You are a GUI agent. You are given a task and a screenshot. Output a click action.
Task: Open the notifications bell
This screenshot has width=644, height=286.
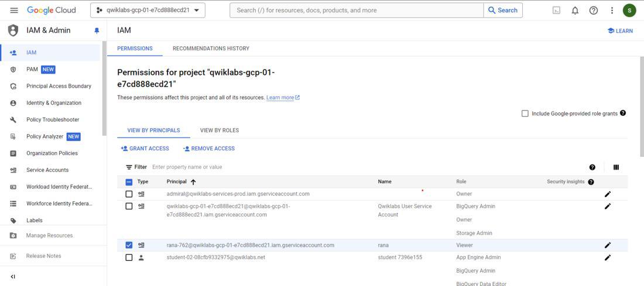tap(575, 10)
